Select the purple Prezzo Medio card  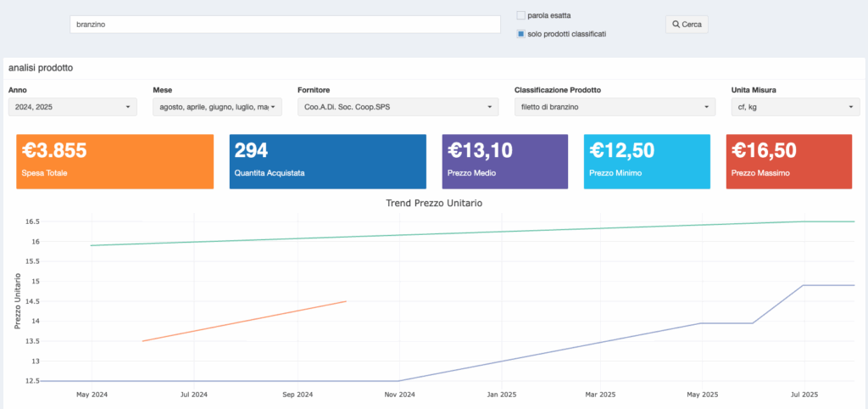click(505, 161)
